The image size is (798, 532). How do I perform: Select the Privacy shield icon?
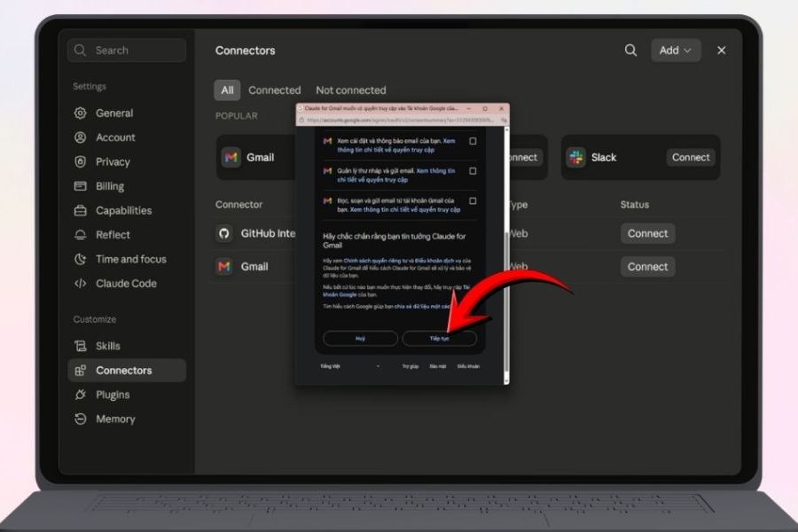[81, 162]
